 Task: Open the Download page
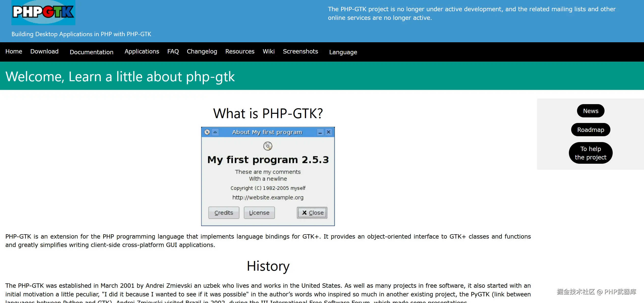click(x=44, y=51)
